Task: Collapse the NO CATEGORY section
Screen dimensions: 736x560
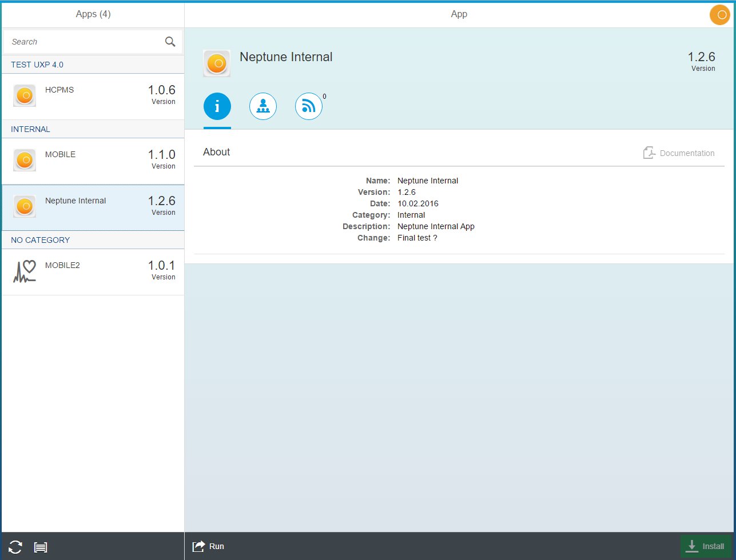Action: click(x=92, y=239)
